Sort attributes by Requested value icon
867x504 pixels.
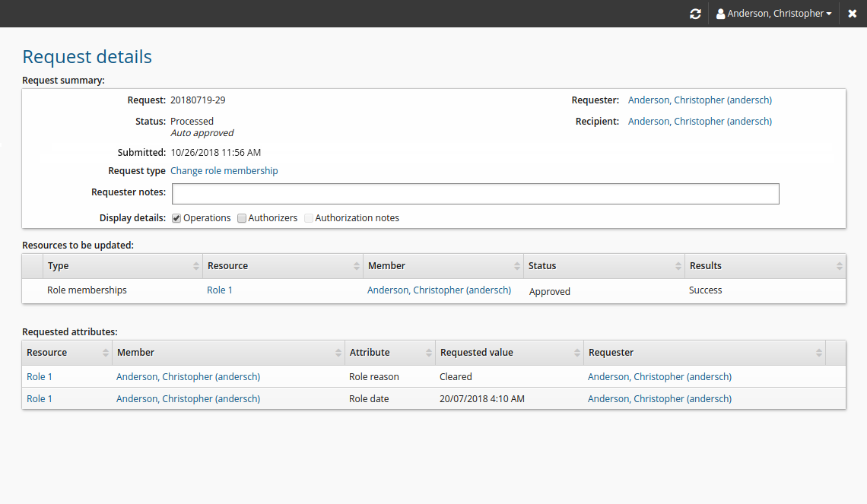pyautogui.click(x=577, y=353)
